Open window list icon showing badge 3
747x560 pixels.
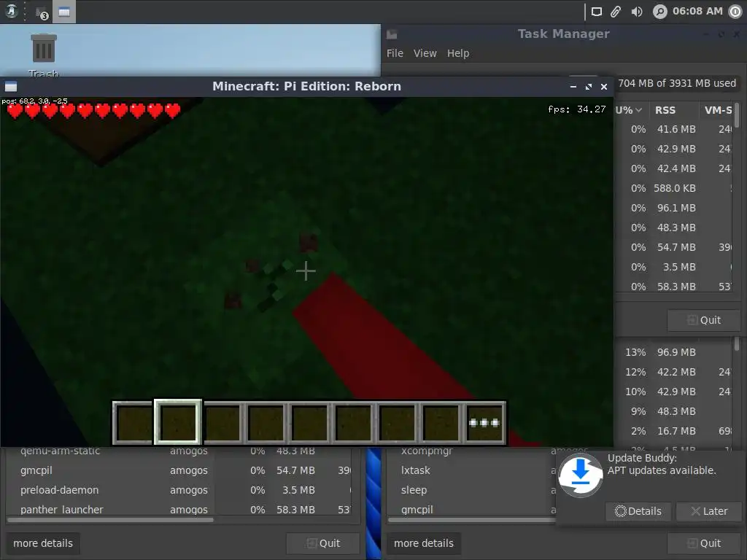[42, 13]
